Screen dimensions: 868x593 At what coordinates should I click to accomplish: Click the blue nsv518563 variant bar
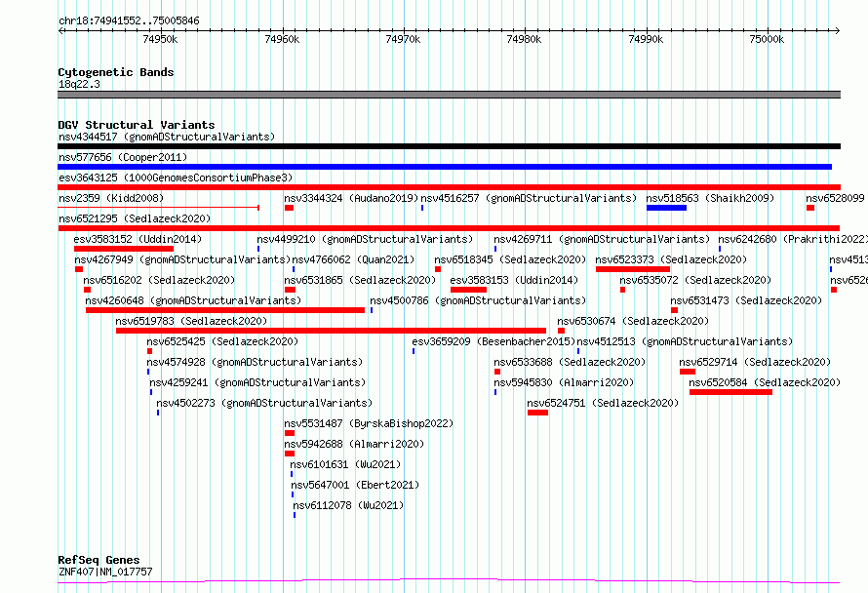[x=666, y=208]
